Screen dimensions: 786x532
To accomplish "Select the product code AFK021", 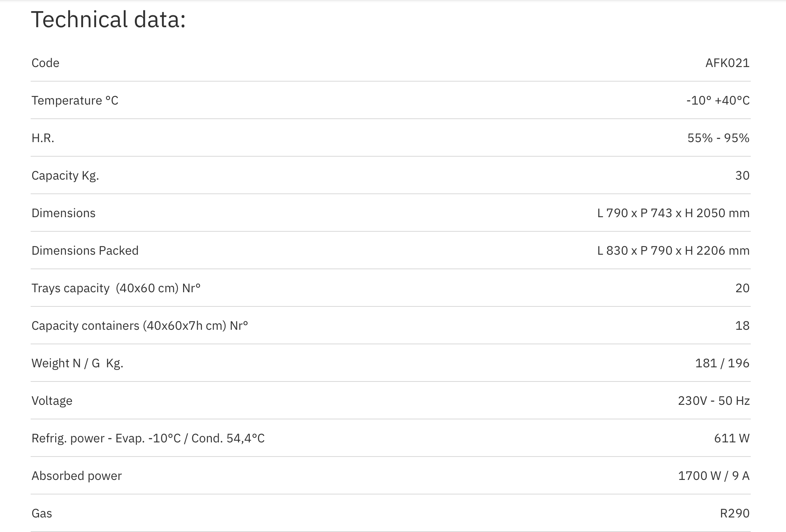I will click(x=727, y=63).
